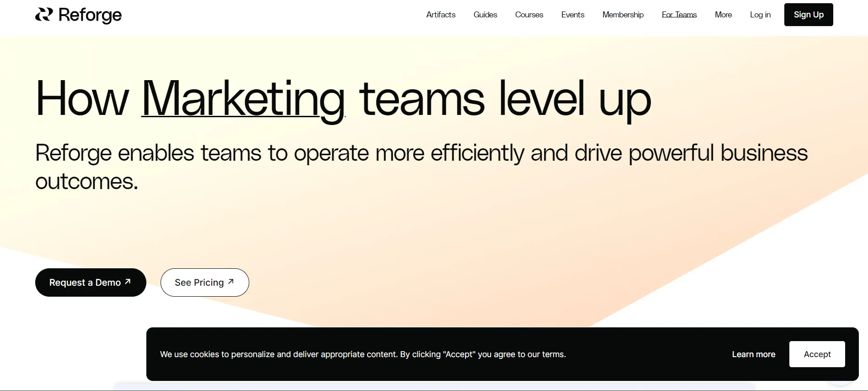Open the Events page

[573, 15]
